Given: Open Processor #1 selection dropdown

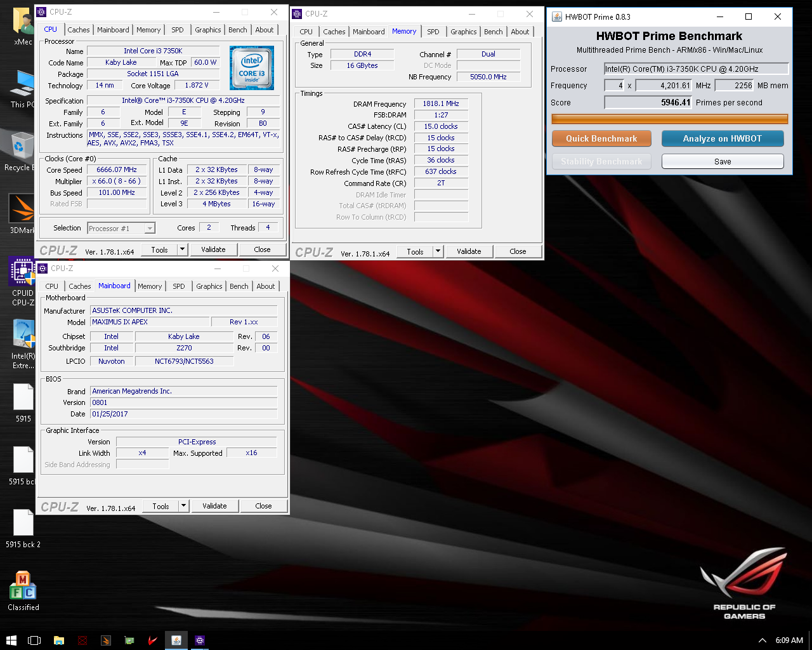Looking at the screenshot, I should coord(121,229).
